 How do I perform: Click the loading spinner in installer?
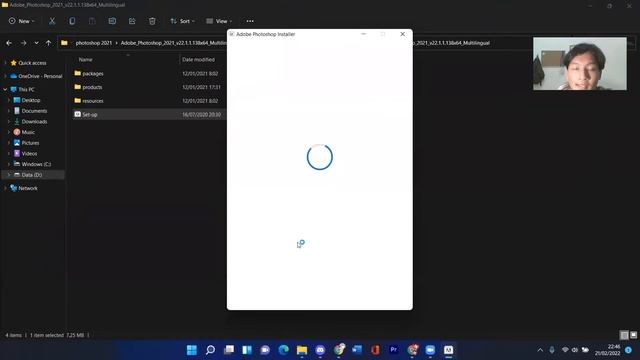(320, 157)
